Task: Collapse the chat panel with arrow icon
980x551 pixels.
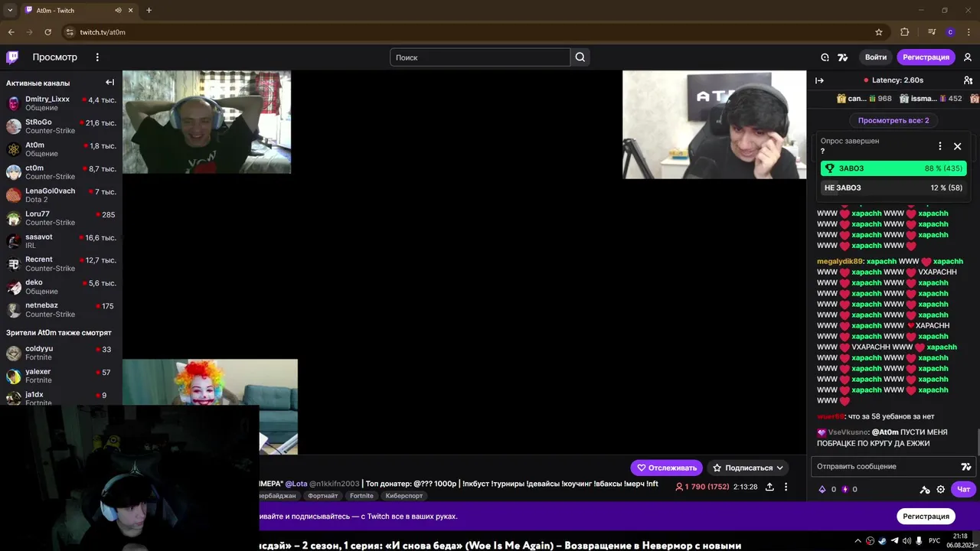Action: [819, 80]
